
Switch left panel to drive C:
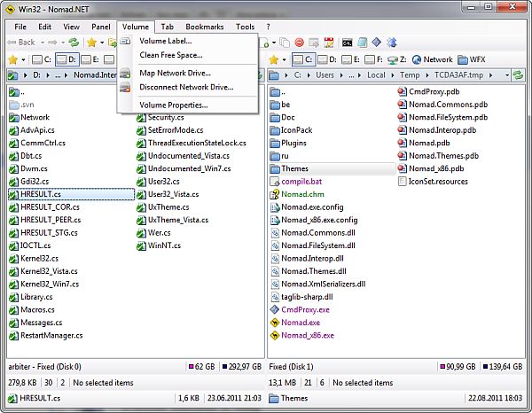[42, 59]
